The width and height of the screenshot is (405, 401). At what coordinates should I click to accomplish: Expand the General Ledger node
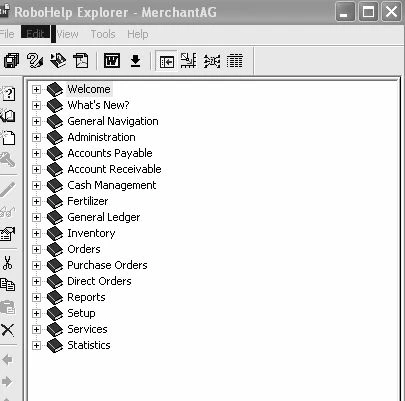(x=36, y=217)
